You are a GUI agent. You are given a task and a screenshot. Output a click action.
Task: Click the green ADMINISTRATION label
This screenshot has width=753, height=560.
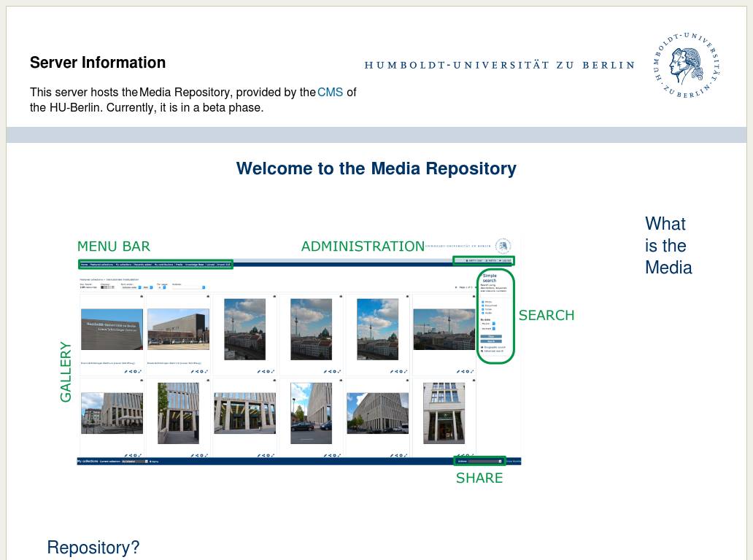pyautogui.click(x=363, y=246)
